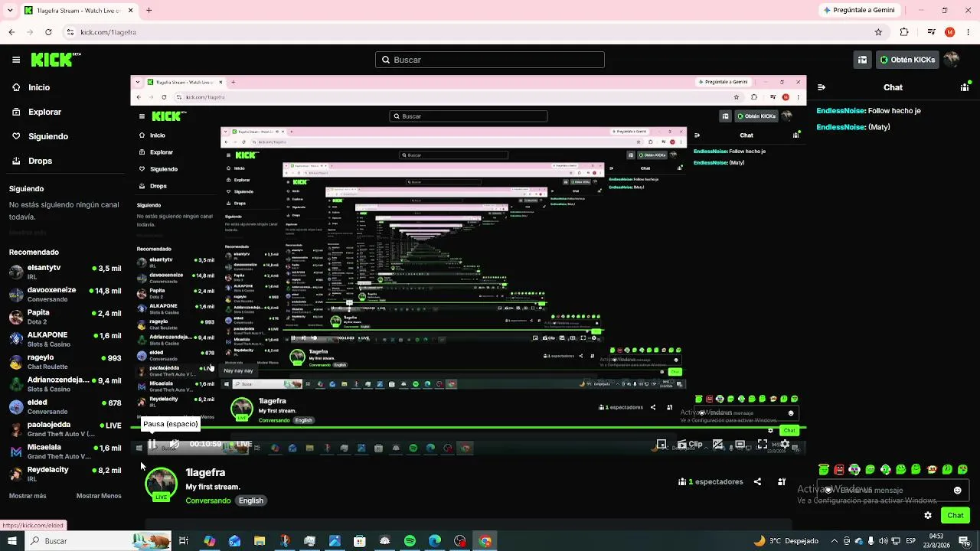Mute the stream player volume
Image resolution: width=980 pixels, height=551 pixels.
click(175, 444)
